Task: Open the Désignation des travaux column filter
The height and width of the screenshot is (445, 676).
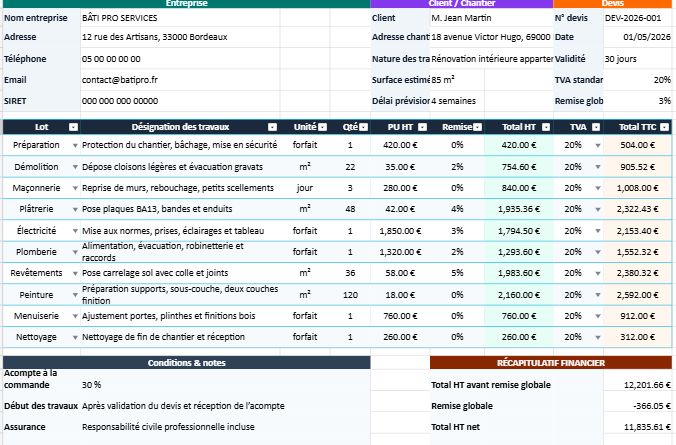Action: [272, 127]
